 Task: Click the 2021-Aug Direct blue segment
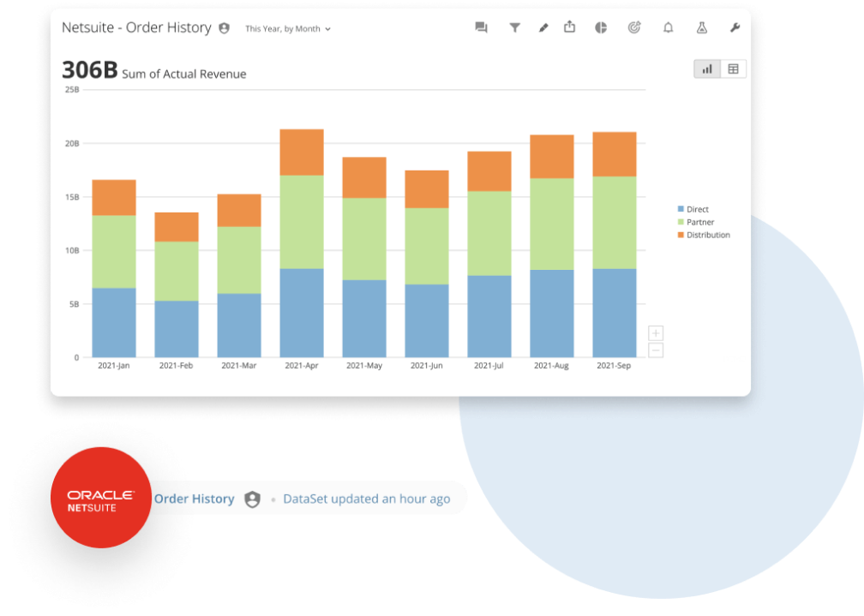(552, 314)
